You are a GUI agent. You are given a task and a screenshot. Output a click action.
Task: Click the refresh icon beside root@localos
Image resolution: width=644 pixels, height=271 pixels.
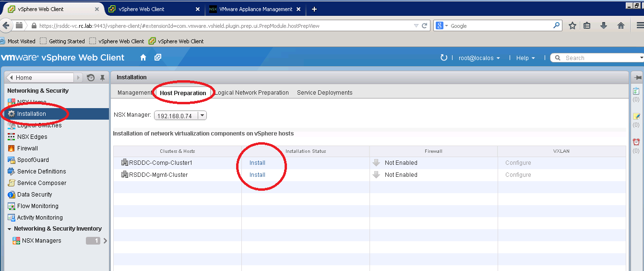pyautogui.click(x=443, y=58)
